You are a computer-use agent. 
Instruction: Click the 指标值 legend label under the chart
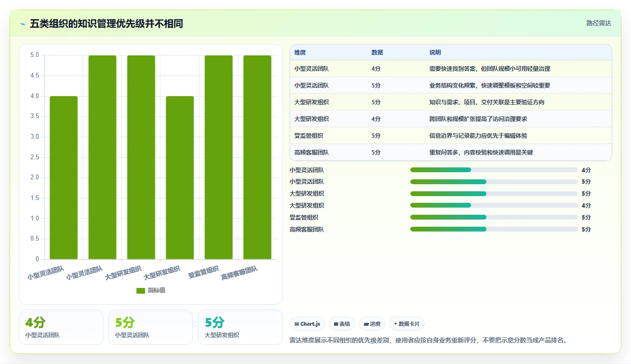157,290
